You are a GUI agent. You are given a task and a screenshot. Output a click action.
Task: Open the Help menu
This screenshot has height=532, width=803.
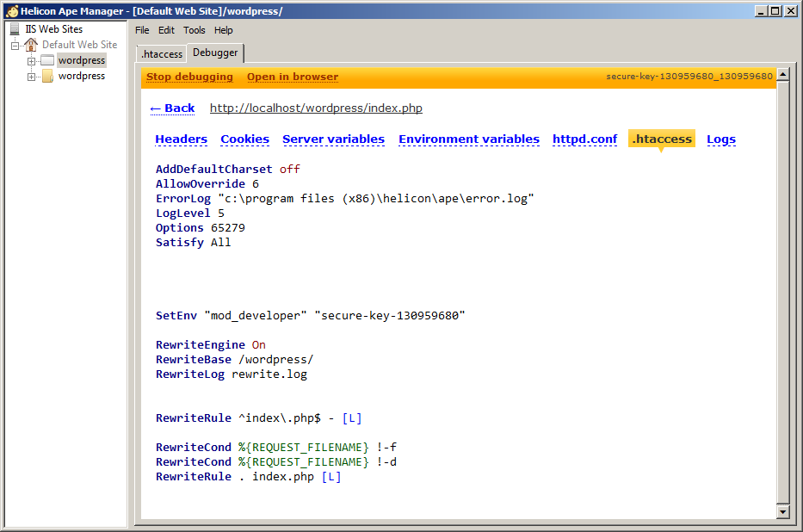pos(224,30)
